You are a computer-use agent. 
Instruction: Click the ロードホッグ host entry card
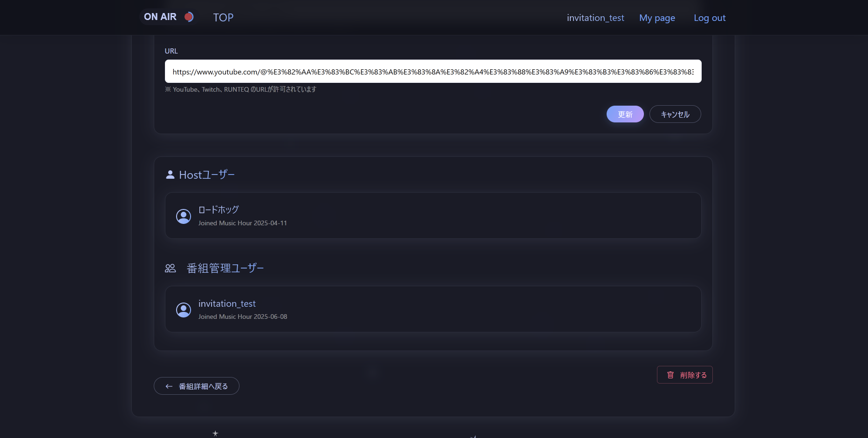tap(433, 216)
